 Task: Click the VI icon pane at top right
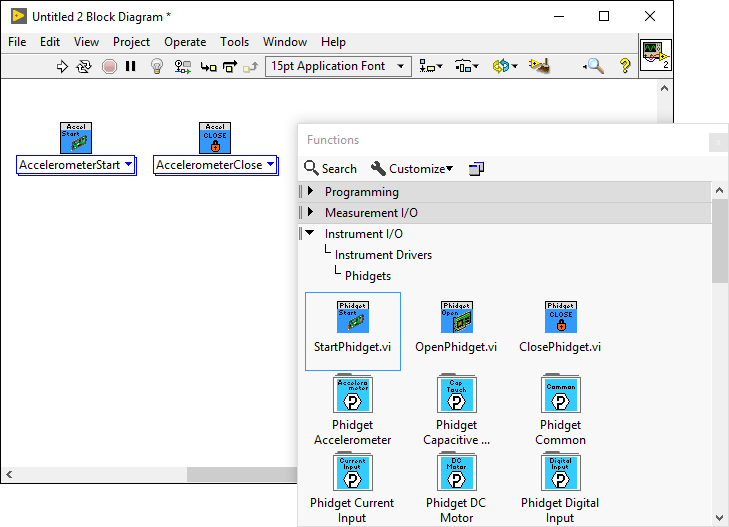pyautogui.click(x=656, y=55)
